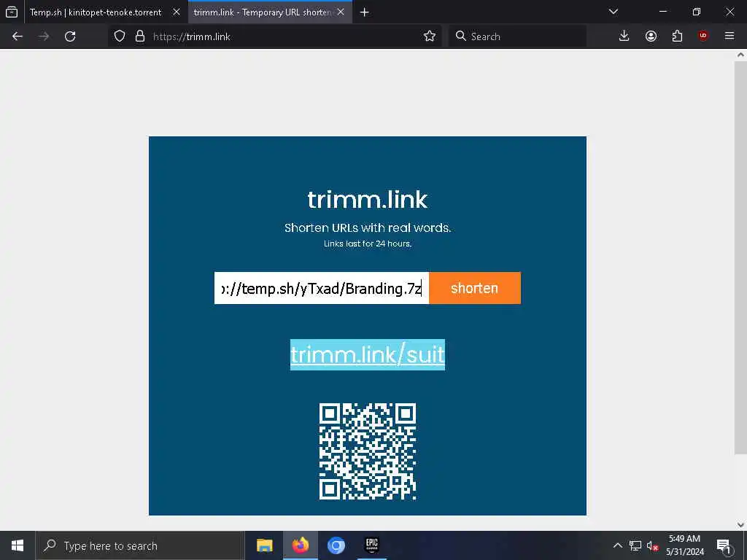Image resolution: width=747 pixels, height=560 pixels.
Task: Switch to the Temp.sh kinitopet-tenoke.torrent tab
Action: (x=96, y=12)
